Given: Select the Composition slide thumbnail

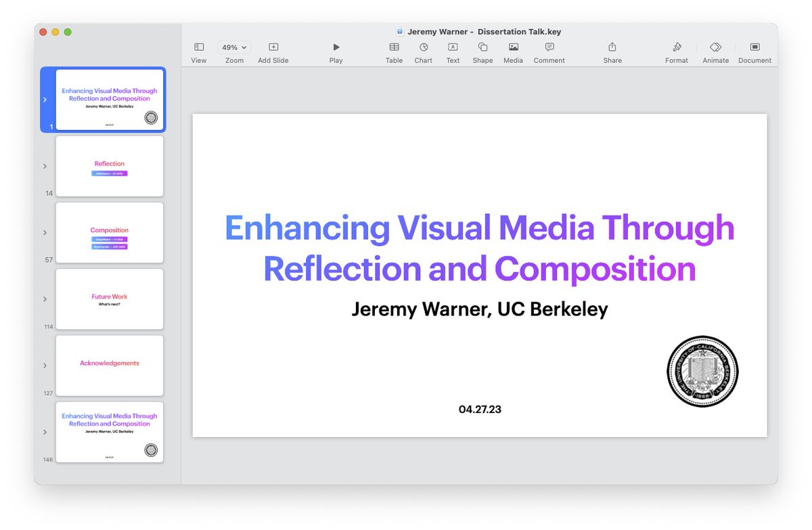Looking at the screenshot, I should tap(110, 232).
